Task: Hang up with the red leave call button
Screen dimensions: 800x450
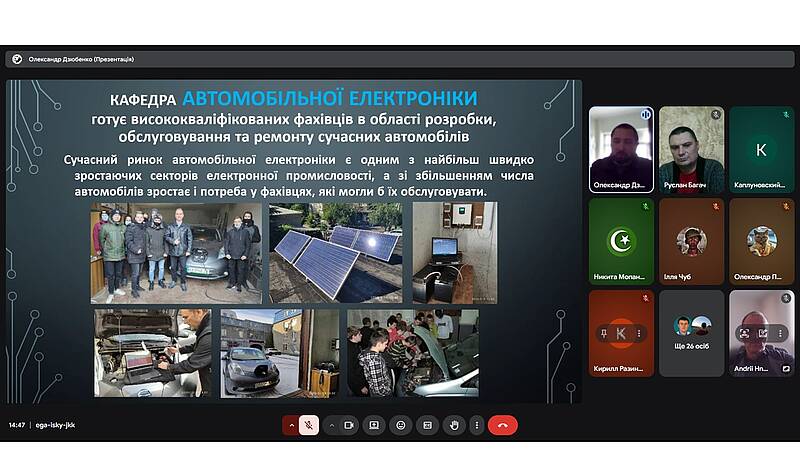Action: [502, 425]
